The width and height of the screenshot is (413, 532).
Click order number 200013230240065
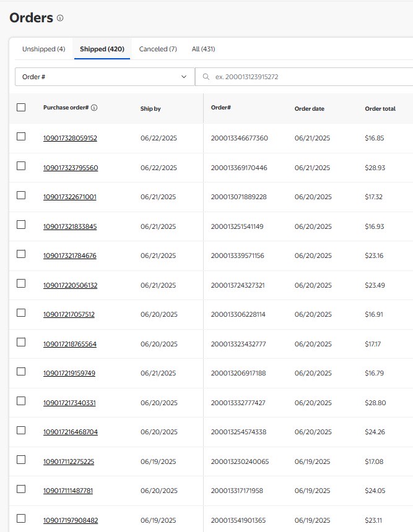[x=240, y=461]
